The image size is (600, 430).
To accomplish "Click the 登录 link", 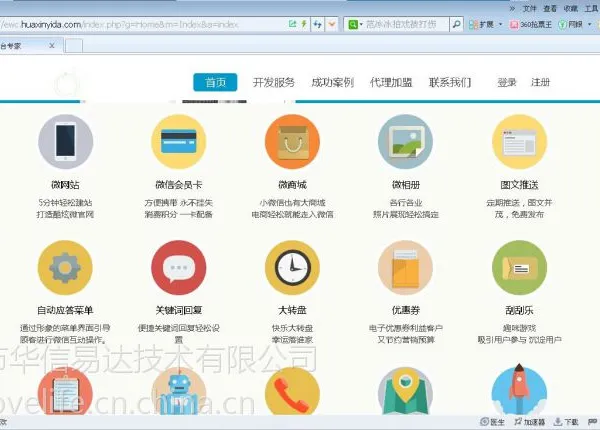I will tap(507, 82).
